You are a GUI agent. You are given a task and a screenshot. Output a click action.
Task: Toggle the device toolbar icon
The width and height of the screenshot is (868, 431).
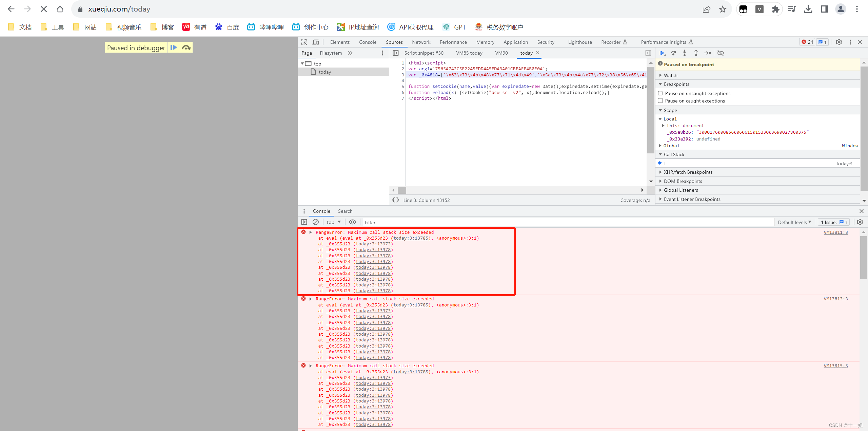pos(316,42)
